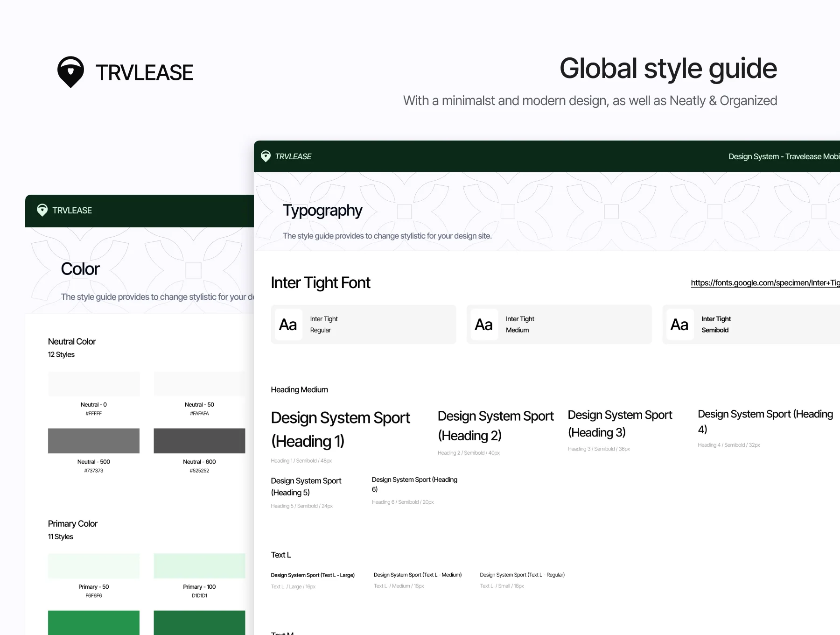Click the 'Design System Sport (Heading 4)' sample
Viewport: 840px width, 635px height.
tap(765, 421)
